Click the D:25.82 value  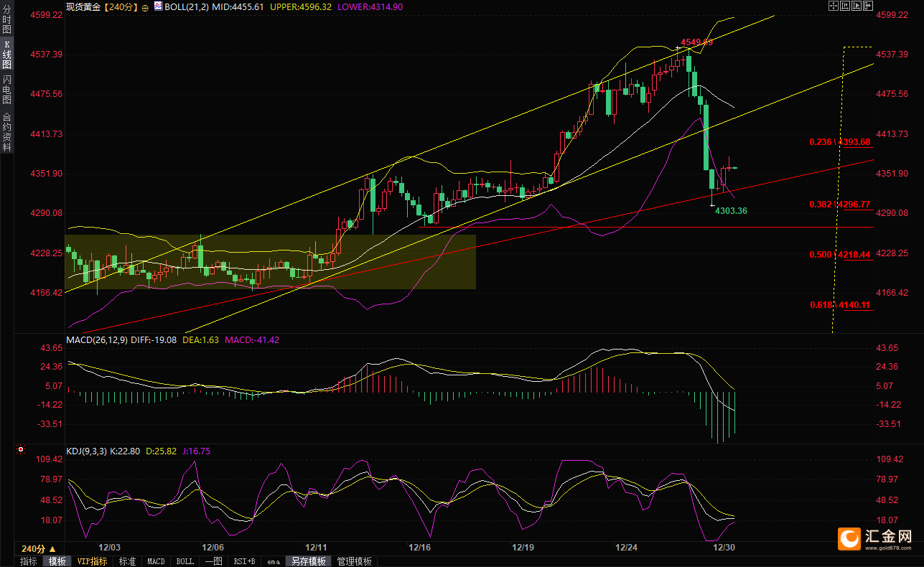pos(162,451)
